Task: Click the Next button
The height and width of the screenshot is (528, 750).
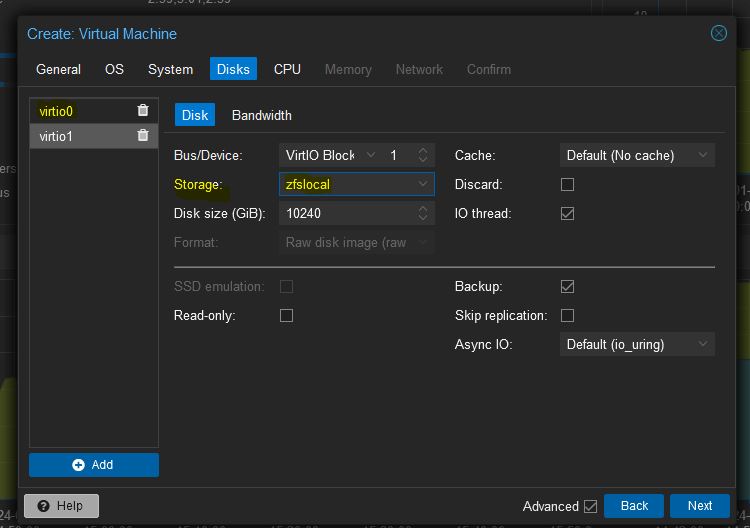Action: (x=699, y=506)
